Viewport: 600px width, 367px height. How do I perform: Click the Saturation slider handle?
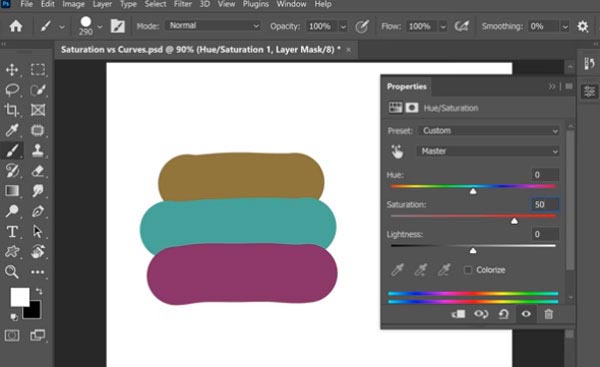click(514, 221)
